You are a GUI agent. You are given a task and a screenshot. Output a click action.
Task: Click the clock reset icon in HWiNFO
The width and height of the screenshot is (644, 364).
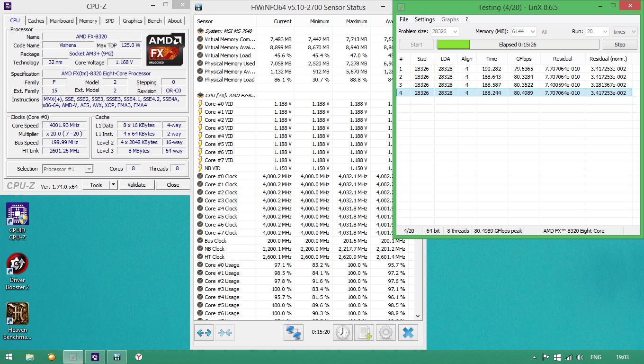pyautogui.click(x=343, y=333)
